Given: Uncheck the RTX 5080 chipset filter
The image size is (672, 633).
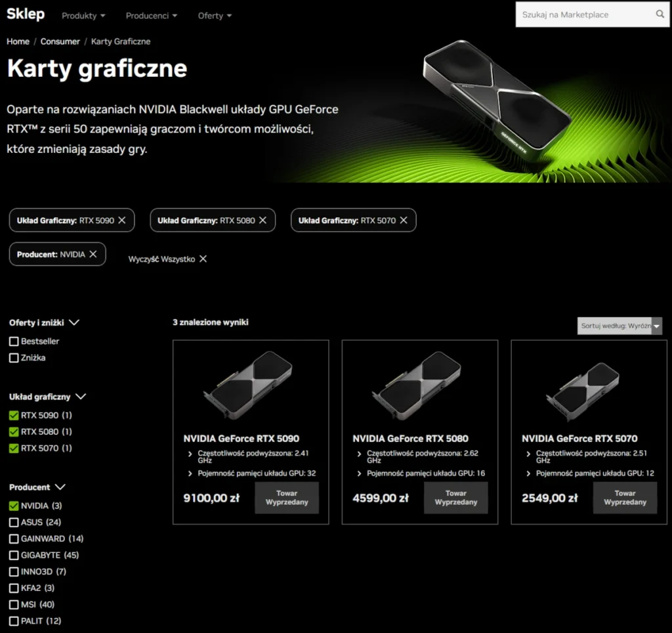Looking at the screenshot, I should coord(14,432).
